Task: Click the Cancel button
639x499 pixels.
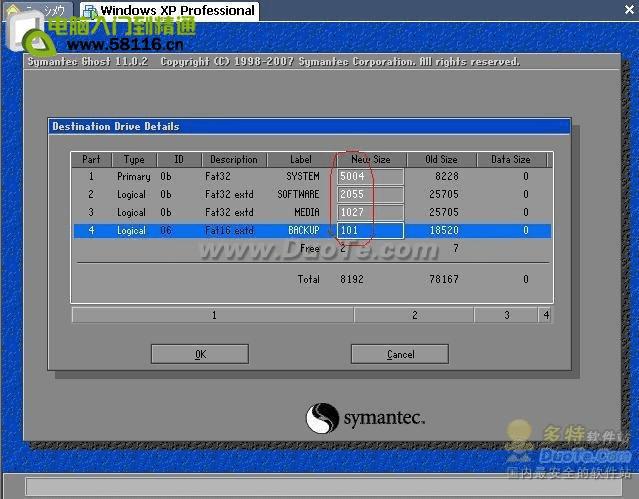Action: (400, 354)
